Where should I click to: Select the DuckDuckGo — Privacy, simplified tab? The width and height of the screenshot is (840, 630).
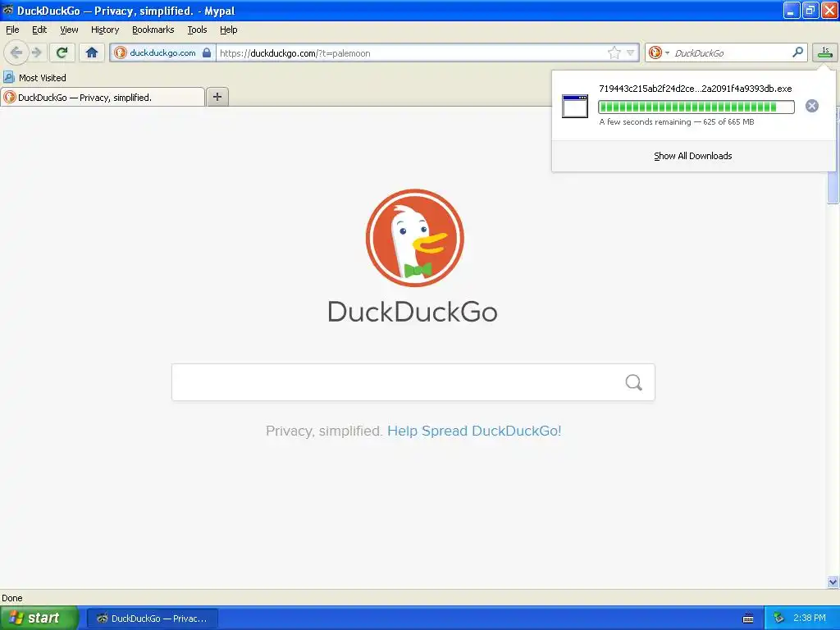tap(103, 97)
